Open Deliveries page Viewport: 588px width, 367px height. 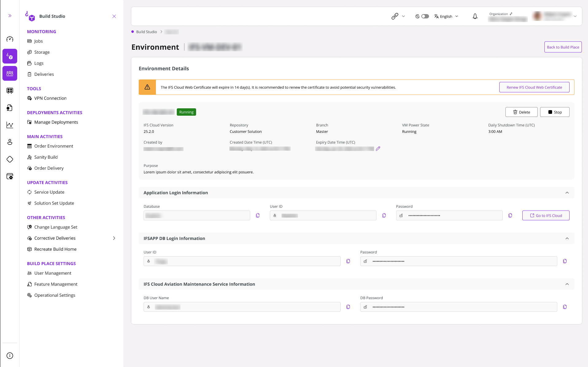41,74
